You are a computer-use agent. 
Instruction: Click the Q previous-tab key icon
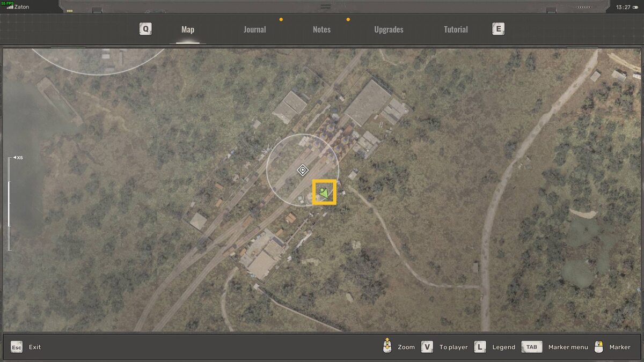coord(145,29)
